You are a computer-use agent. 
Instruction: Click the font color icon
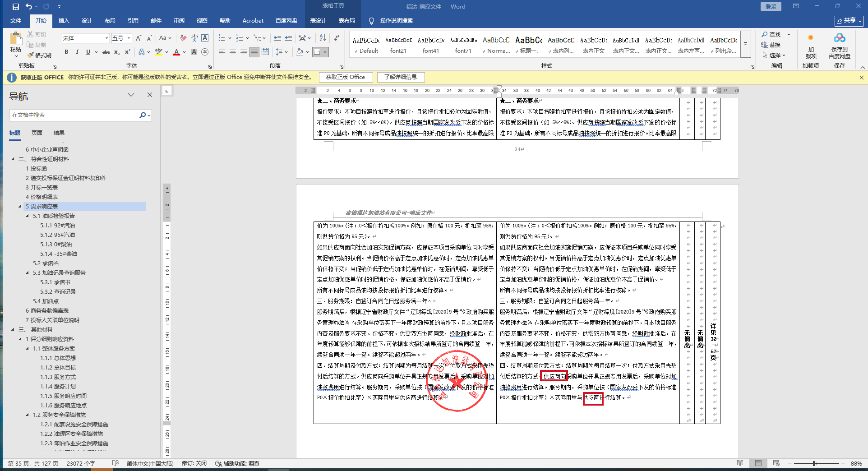(176, 52)
